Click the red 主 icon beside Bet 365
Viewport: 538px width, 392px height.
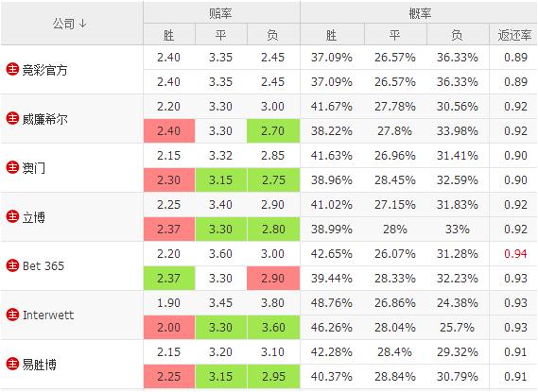[12, 265]
